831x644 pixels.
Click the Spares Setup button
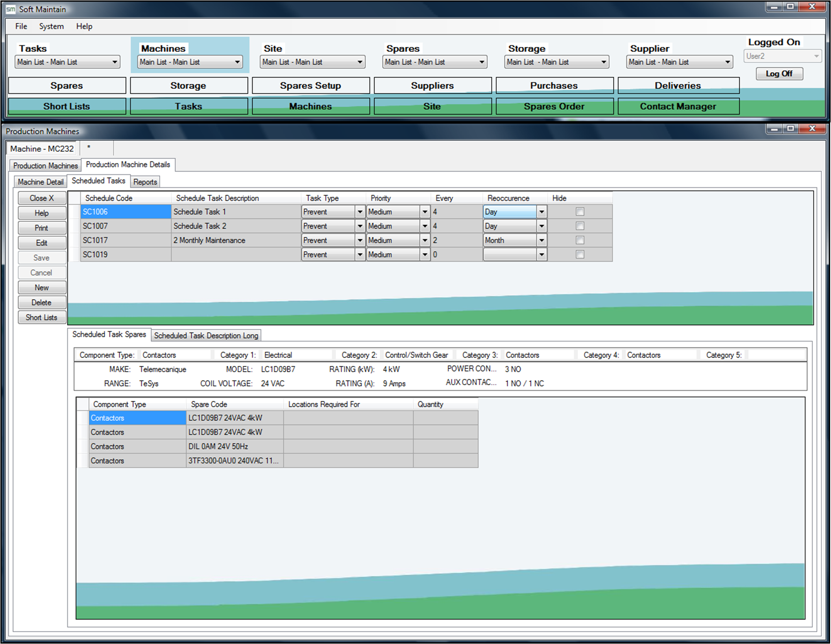310,85
